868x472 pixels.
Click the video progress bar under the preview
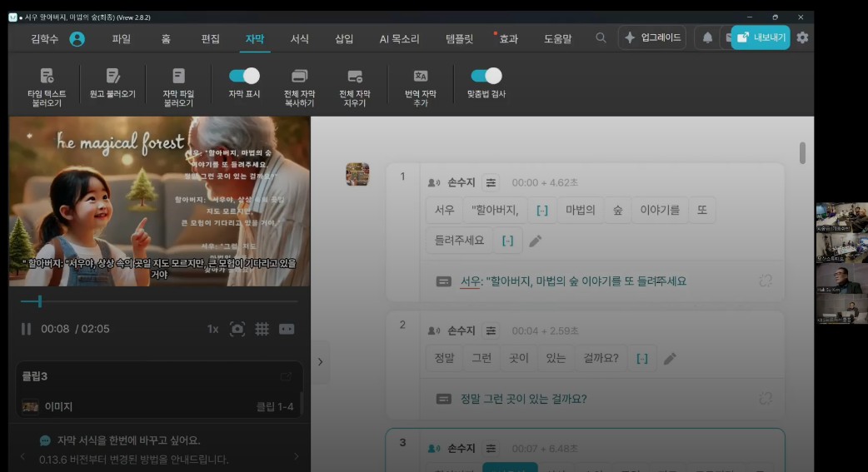click(158, 301)
